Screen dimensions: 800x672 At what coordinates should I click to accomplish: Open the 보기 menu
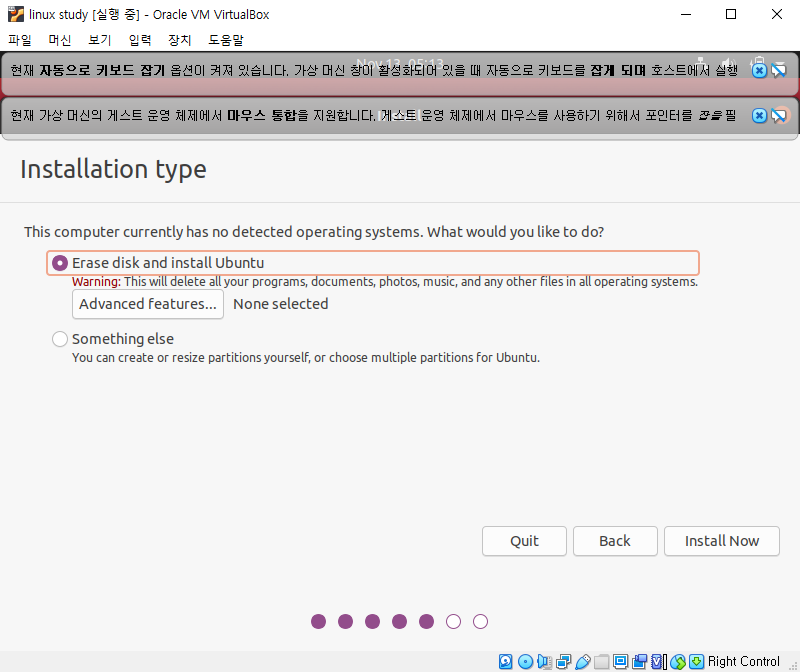pos(99,40)
